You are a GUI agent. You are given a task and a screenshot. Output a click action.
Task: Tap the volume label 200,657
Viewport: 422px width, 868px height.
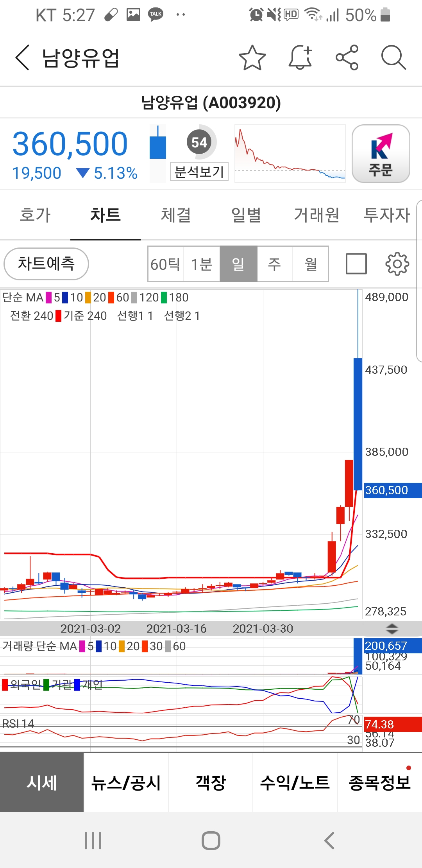click(x=393, y=646)
